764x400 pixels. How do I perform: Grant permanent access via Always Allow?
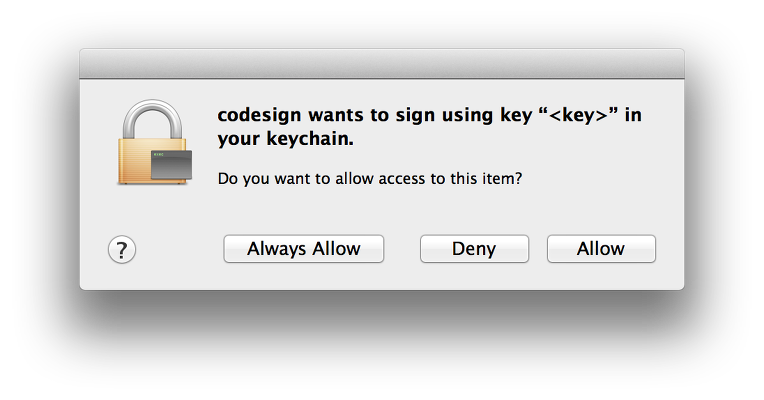(x=304, y=249)
